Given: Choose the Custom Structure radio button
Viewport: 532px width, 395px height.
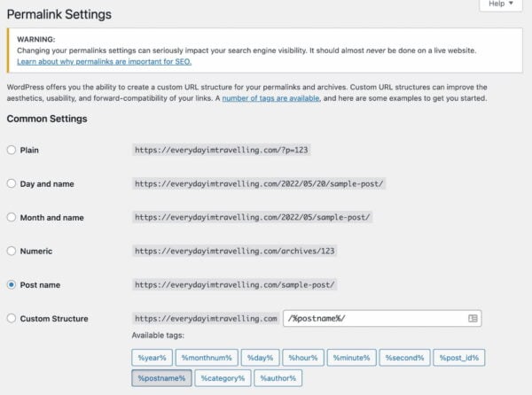Looking at the screenshot, I should click(x=12, y=318).
